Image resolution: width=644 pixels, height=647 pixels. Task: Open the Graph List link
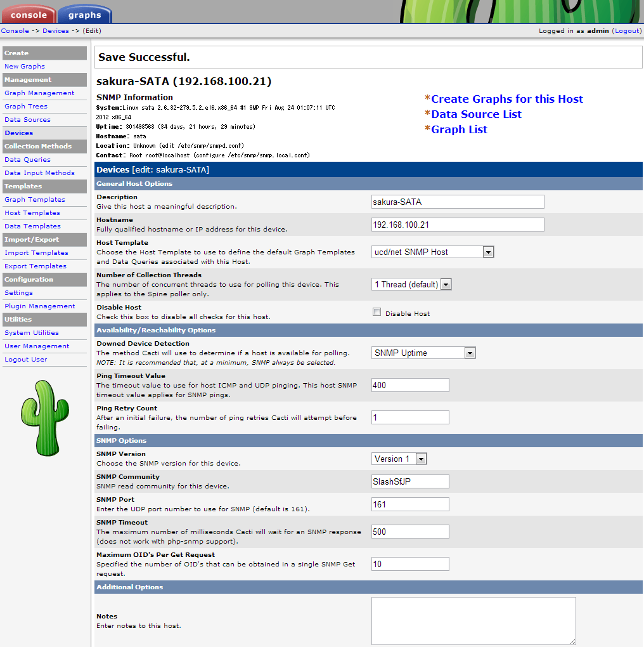point(459,129)
